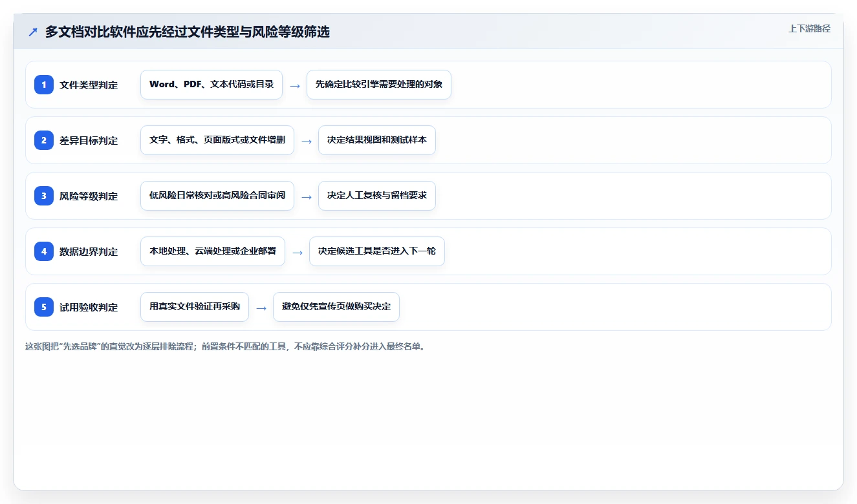Click the 文字、格式、页面版式或文件增删 box
This screenshot has height=504, width=857.
[217, 140]
